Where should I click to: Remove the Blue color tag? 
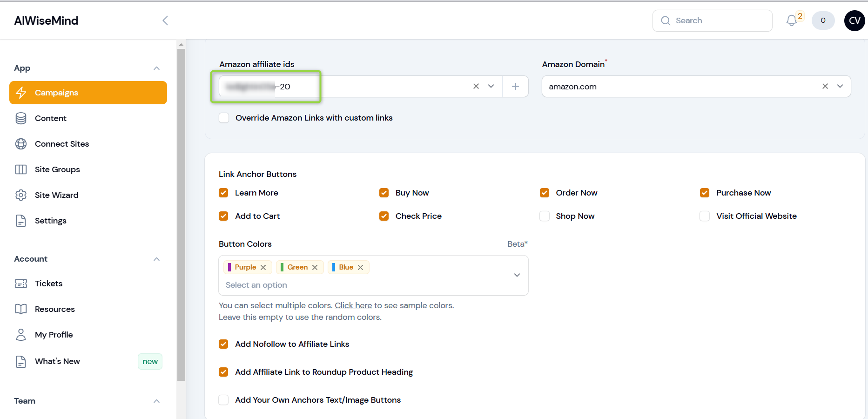click(360, 267)
